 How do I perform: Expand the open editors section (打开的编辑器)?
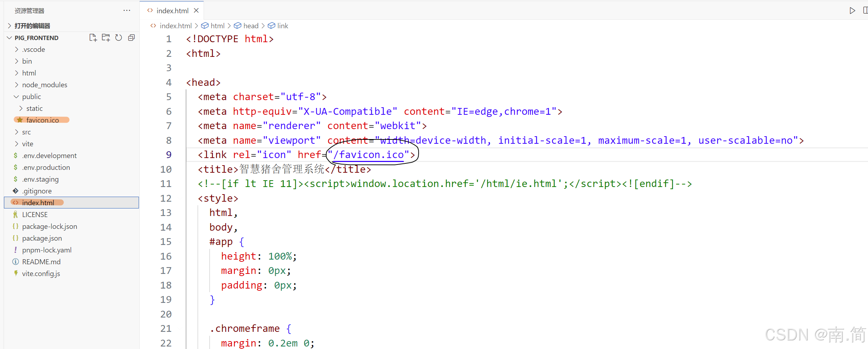coord(71,26)
